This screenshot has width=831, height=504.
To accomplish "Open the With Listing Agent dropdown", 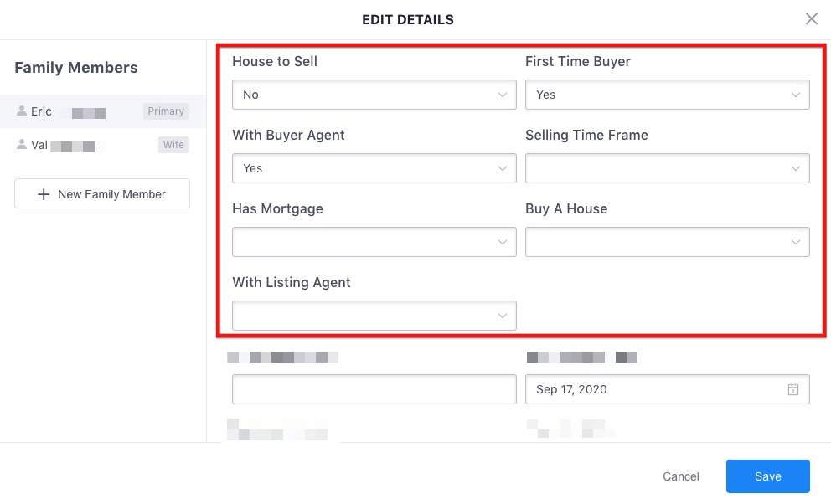I will pyautogui.click(x=374, y=316).
